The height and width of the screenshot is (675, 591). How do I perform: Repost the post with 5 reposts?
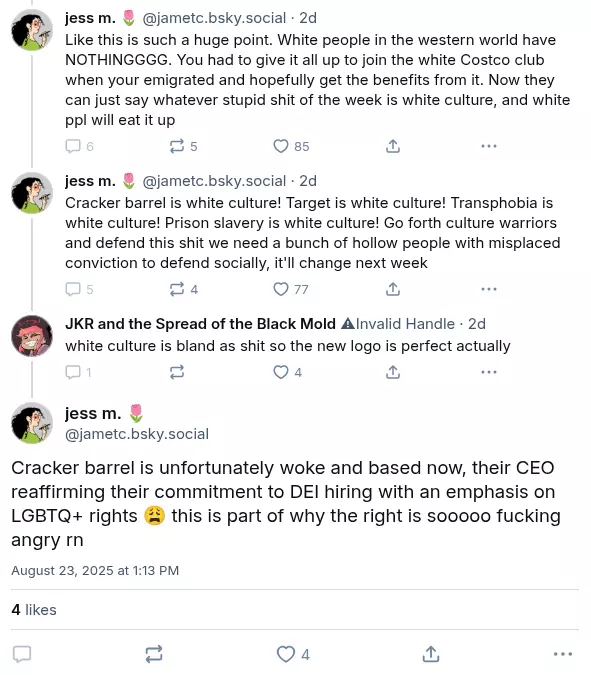pyautogui.click(x=184, y=146)
